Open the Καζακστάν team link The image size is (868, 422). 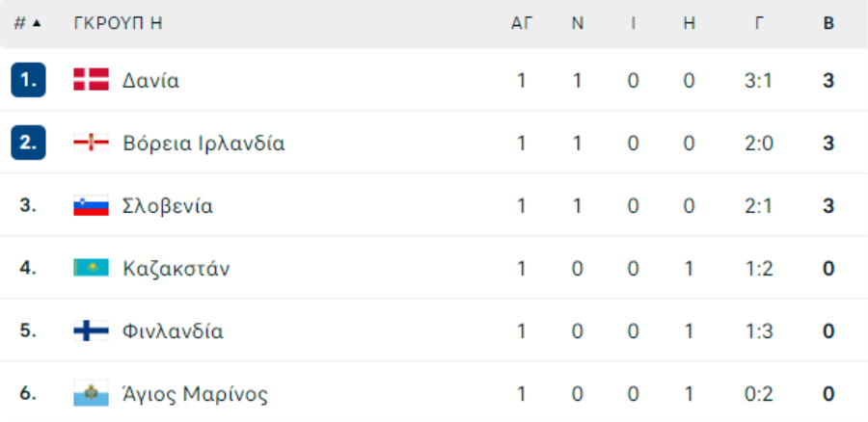click(x=176, y=269)
